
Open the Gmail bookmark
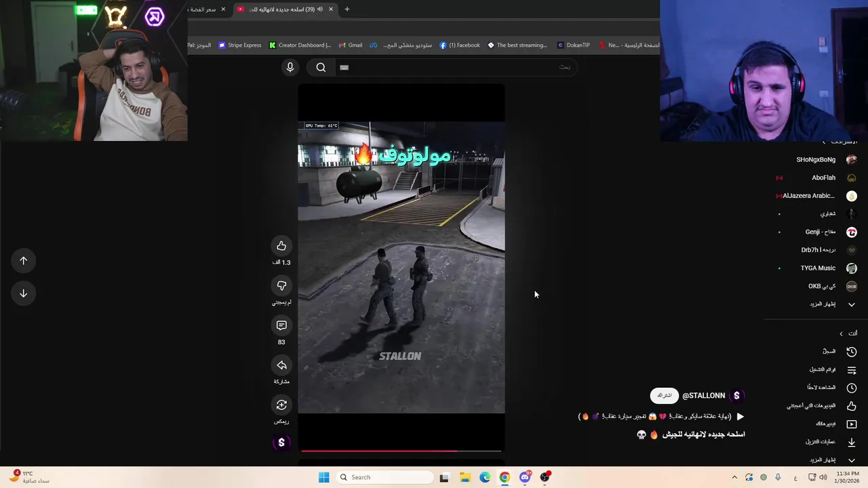tap(351, 45)
